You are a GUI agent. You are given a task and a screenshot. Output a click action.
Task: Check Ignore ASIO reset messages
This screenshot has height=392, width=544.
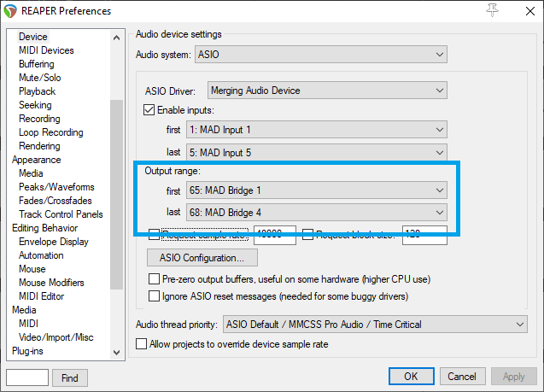154,295
